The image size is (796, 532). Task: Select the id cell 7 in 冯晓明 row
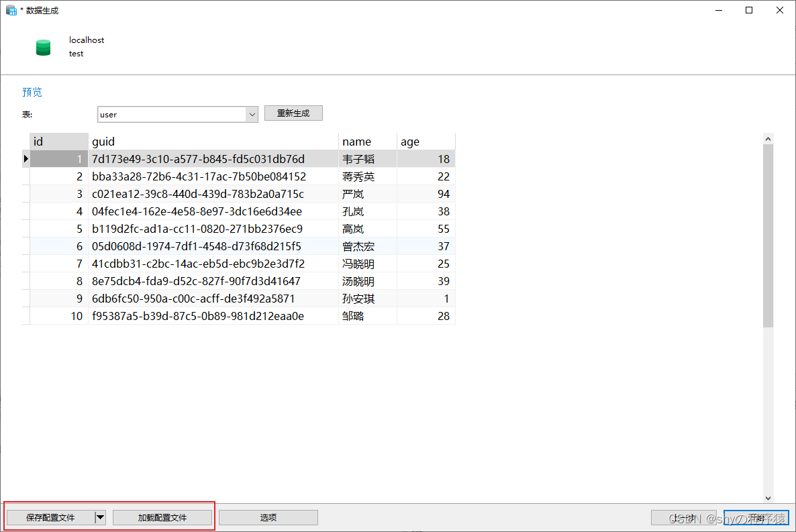(59, 264)
